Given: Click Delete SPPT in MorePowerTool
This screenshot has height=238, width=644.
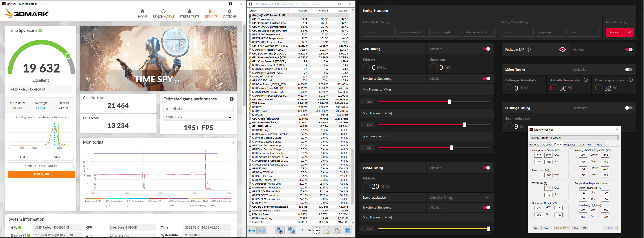Looking at the screenshot, I should coord(562,228).
